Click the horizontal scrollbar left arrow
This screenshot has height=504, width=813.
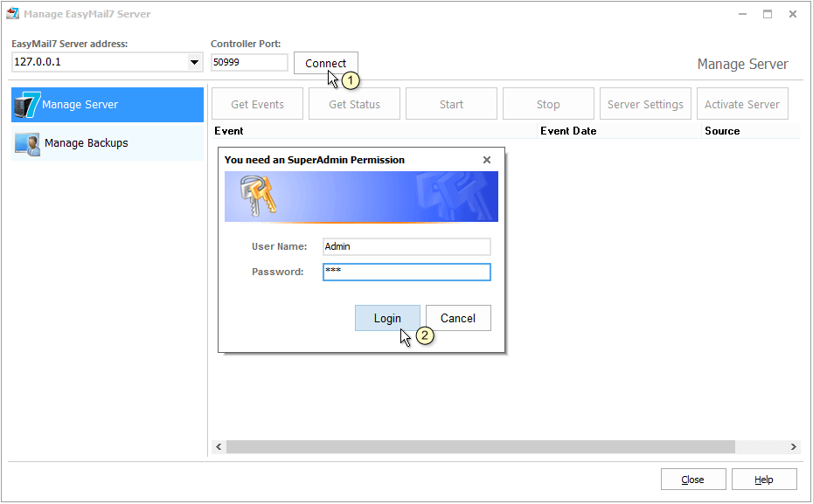(219, 446)
